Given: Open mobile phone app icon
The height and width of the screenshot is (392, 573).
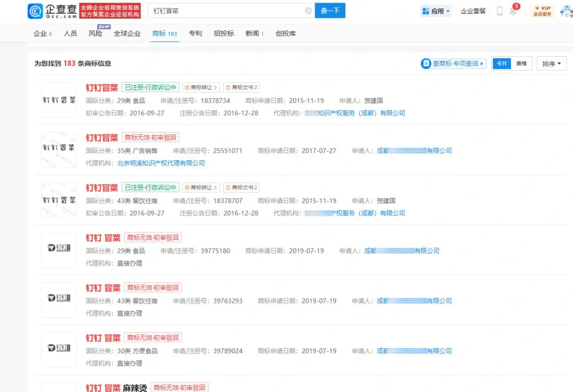Looking at the screenshot, I should point(500,11).
